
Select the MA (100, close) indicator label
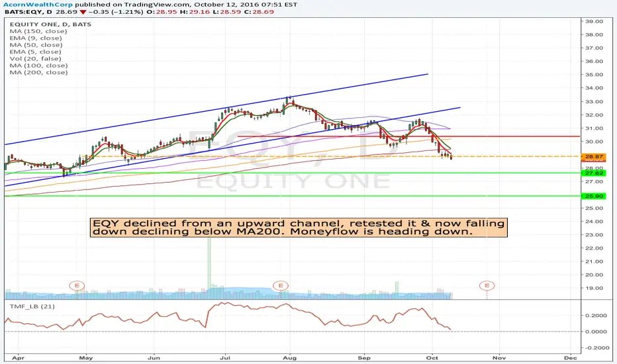(38, 66)
